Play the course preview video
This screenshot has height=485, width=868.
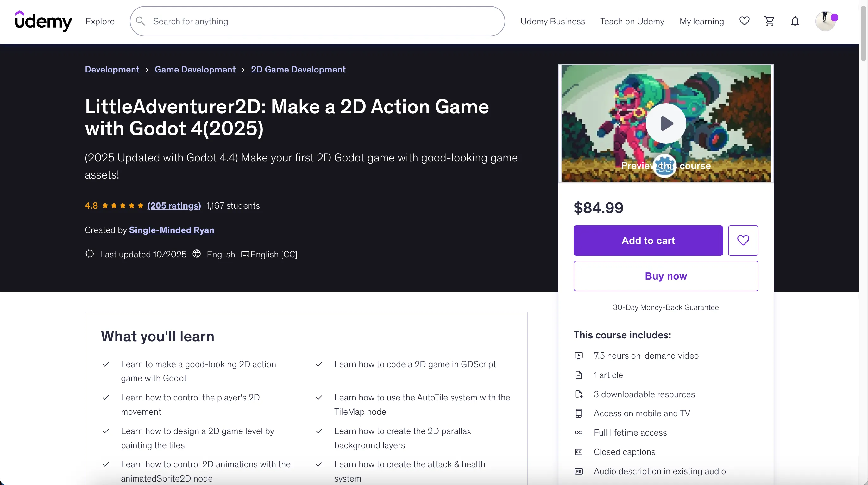coord(665,123)
